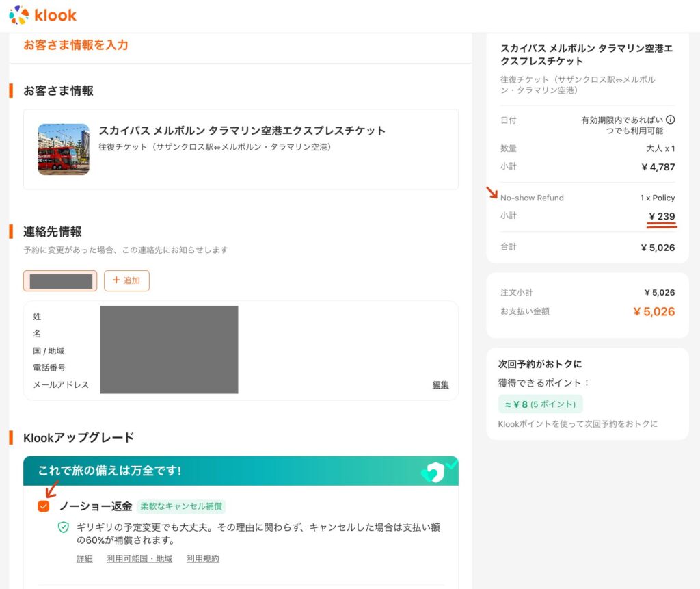Screen dimensions: 700x589
Task: Open the 詳細 link
Action: (x=84, y=559)
